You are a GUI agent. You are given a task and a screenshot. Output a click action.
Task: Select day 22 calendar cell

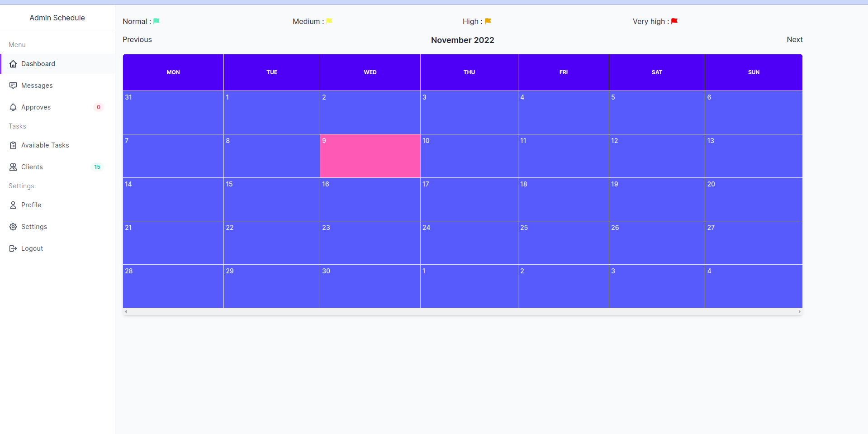pyautogui.click(x=272, y=243)
